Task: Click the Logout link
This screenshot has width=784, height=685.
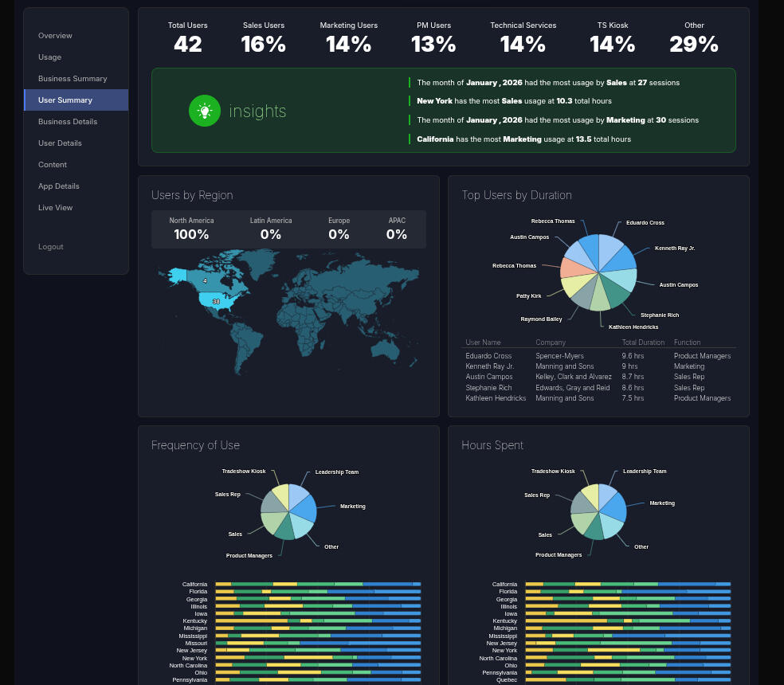Action: (x=51, y=246)
